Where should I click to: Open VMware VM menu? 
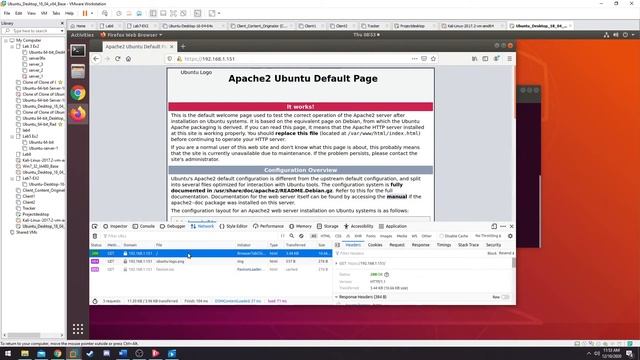44,13
